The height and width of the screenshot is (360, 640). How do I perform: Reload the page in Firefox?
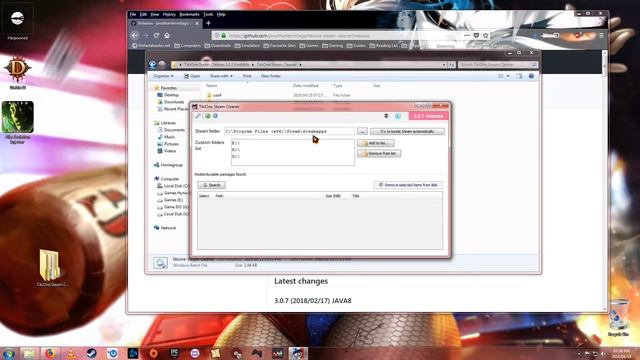[x=156, y=36]
